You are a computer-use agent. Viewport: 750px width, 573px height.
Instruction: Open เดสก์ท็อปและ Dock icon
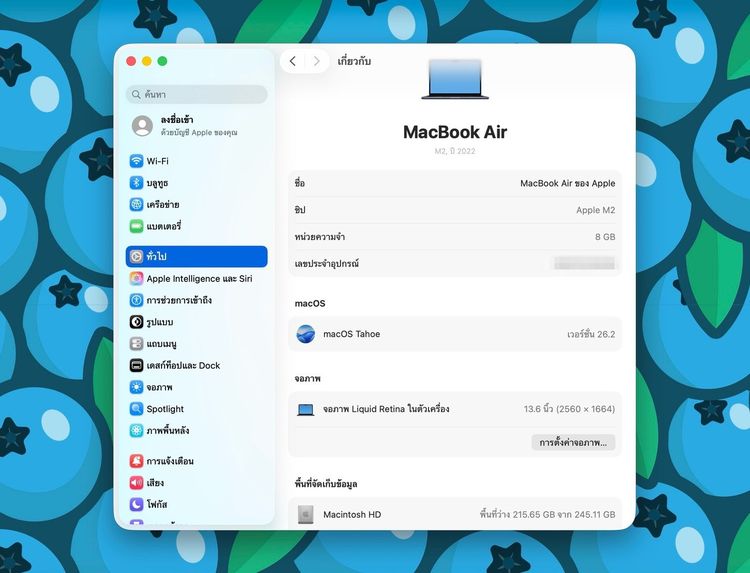tap(136, 365)
